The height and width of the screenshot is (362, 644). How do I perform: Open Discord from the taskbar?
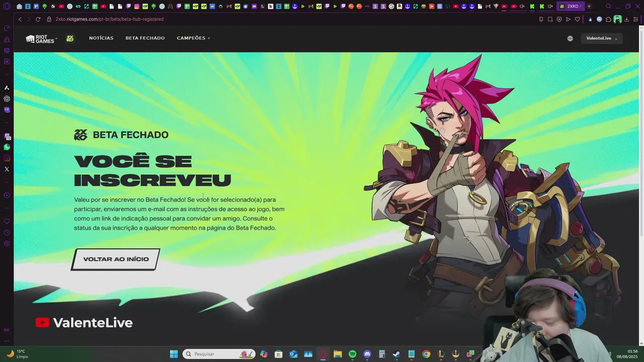[367, 354]
